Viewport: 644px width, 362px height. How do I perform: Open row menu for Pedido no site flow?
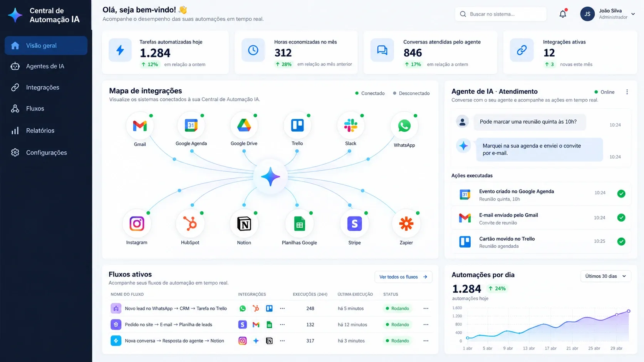click(x=426, y=325)
